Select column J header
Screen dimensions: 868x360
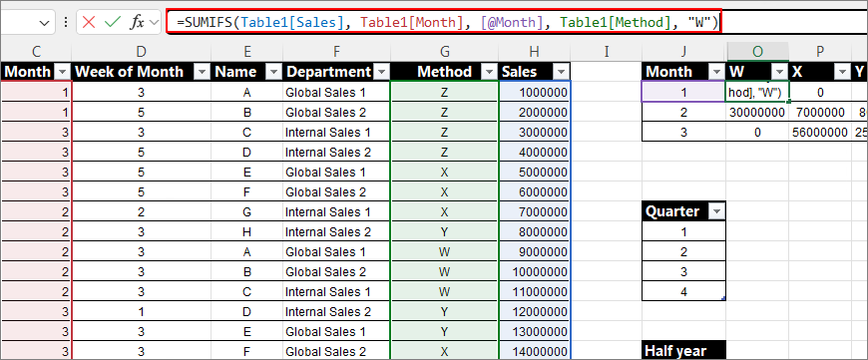point(683,52)
